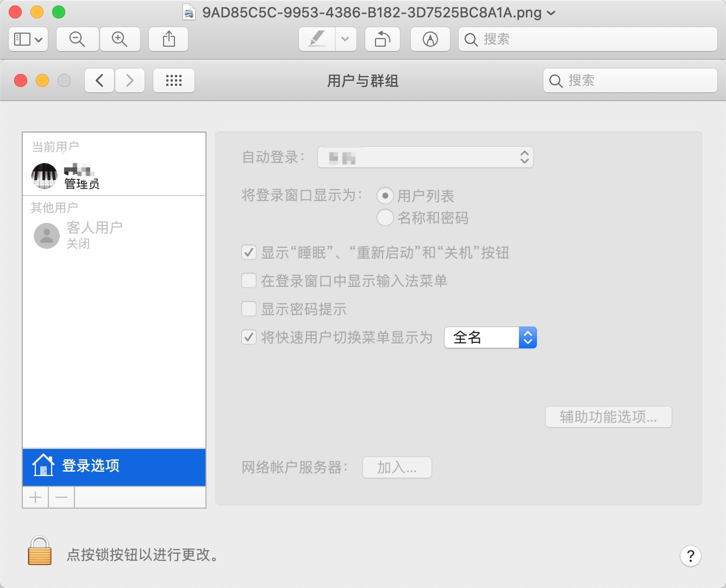Viewport: 726px width, 588px height.
Task: Select 登录选项 in the sidebar
Action: pos(114,466)
